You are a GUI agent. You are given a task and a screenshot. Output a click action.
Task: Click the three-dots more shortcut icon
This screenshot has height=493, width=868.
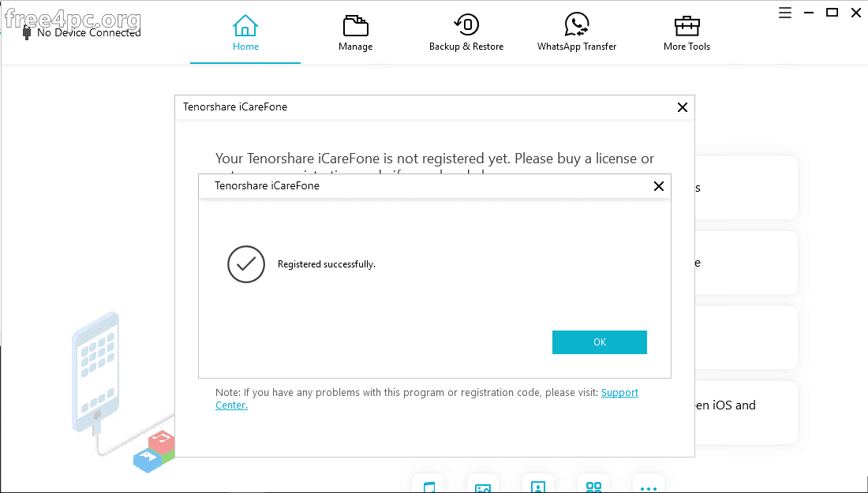pyautogui.click(x=648, y=488)
